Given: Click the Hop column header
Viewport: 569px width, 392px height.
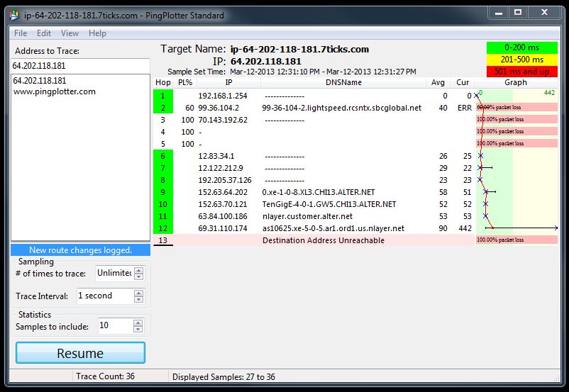Looking at the screenshot, I should click(x=163, y=82).
